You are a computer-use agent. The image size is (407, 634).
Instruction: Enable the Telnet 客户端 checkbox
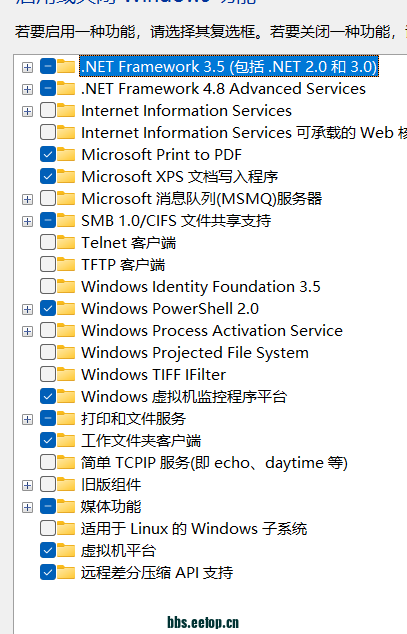(x=48, y=243)
